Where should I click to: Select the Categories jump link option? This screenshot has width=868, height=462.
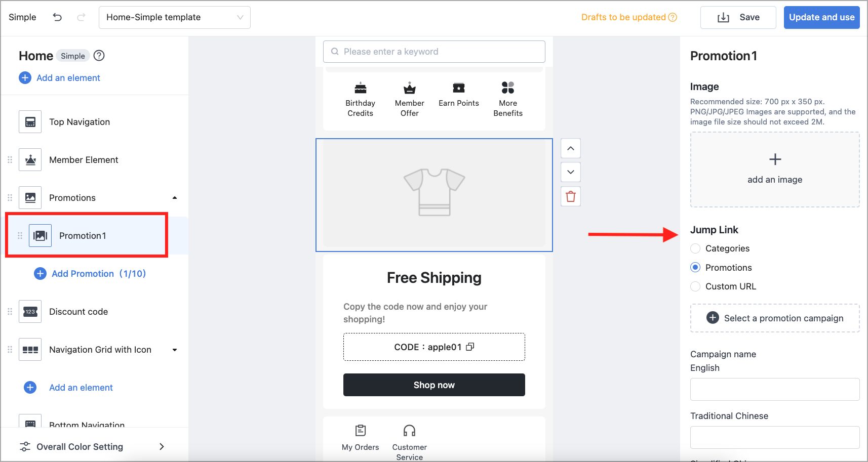[x=695, y=248]
